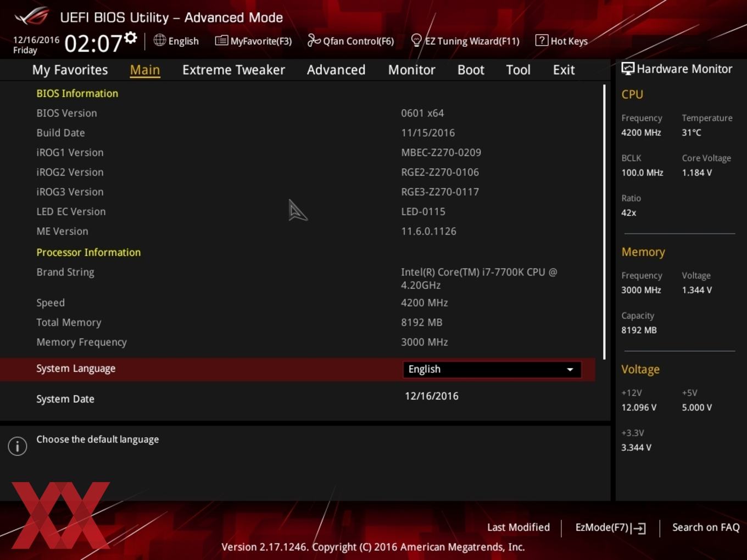This screenshot has height=560, width=747.
Task: Open MyFavorite(F3) menu
Action: click(x=254, y=41)
